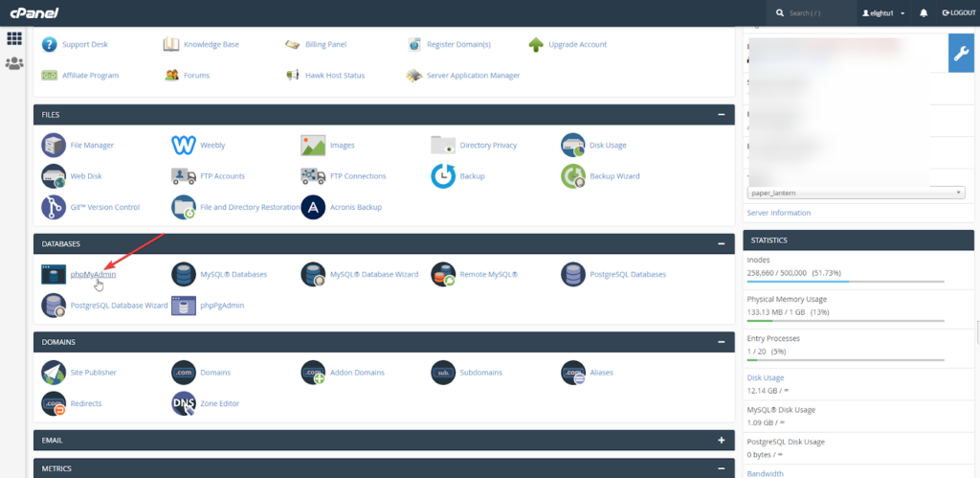This screenshot has height=478, width=980.
Task: Open the Directory Privacy folder icon
Action: (x=443, y=146)
